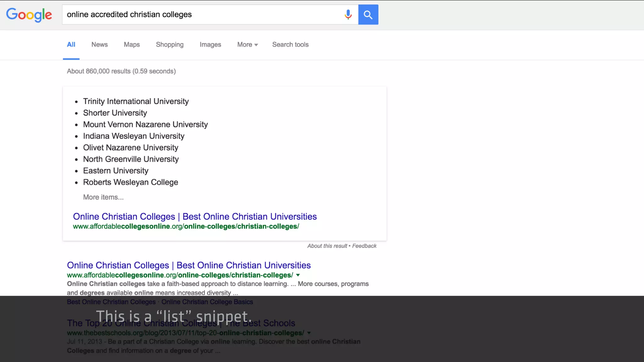The height and width of the screenshot is (362, 644).
Task: Go to the Shopping tab
Action: tap(169, 45)
